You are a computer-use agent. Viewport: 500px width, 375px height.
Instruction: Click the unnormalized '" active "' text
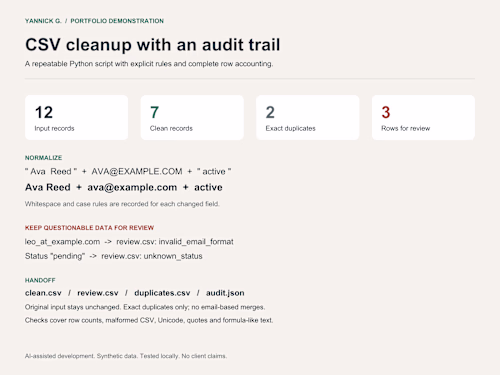coord(214,172)
